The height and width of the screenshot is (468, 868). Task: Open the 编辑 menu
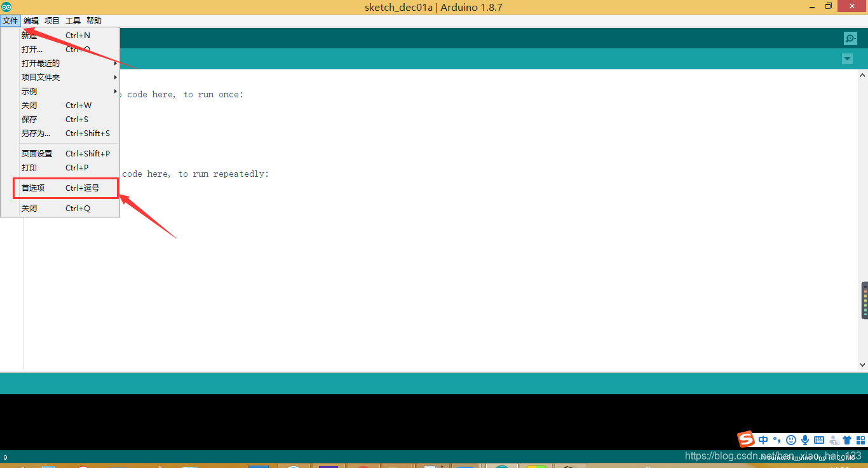tap(31, 21)
